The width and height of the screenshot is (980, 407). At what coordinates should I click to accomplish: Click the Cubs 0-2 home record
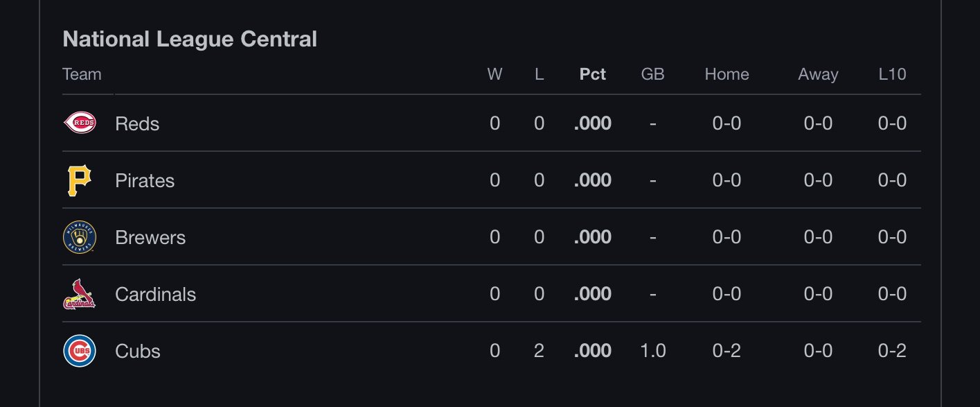pyautogui.click(x=727, y=351)
